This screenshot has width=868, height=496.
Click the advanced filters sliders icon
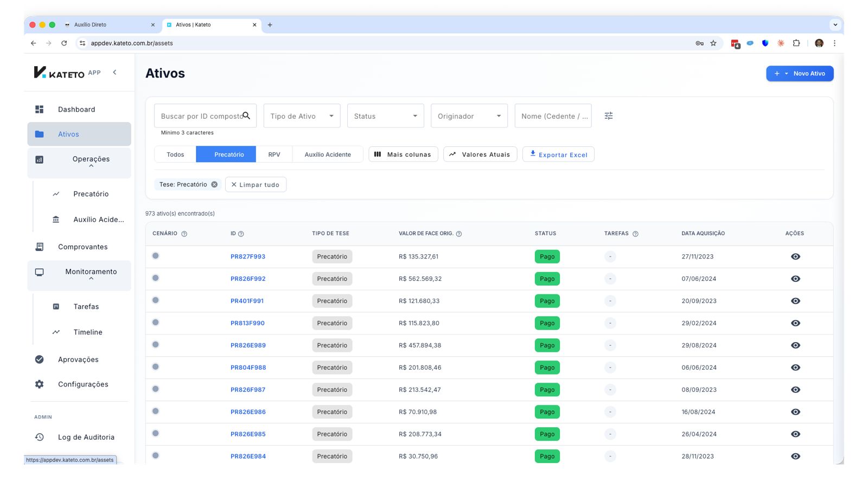[x=609, y=116]
